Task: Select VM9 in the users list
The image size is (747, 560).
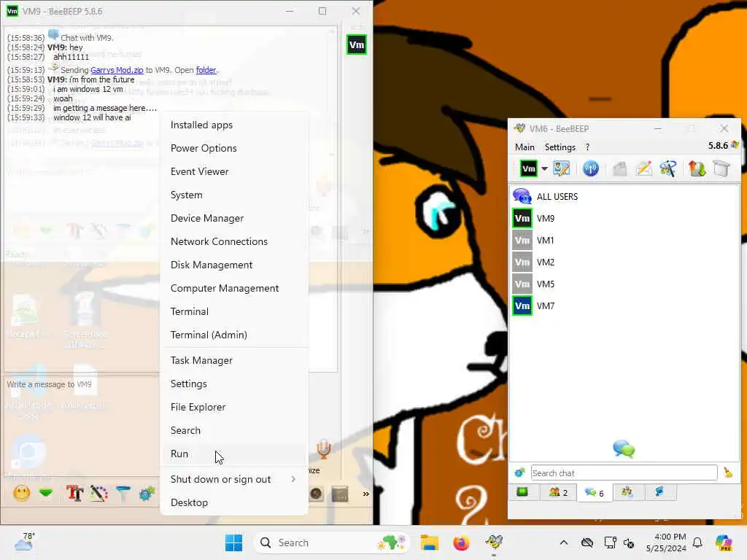Action: point(624,219)
